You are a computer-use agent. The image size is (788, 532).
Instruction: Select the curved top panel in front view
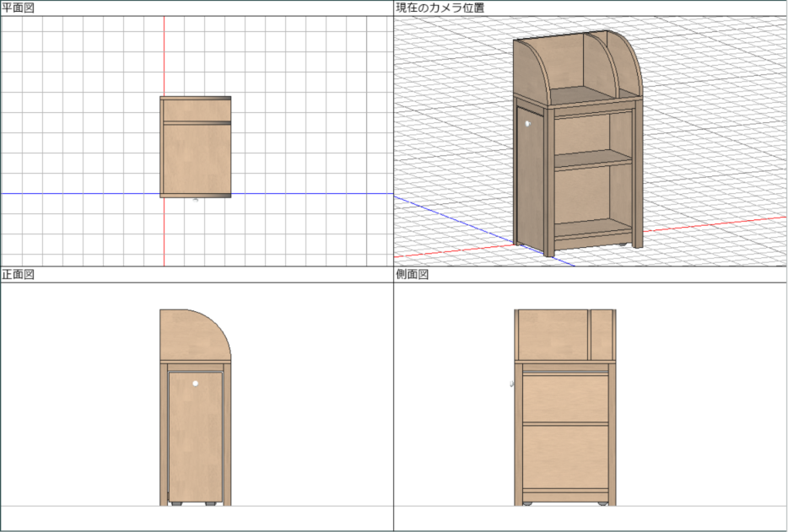click(x=191, y=336)
